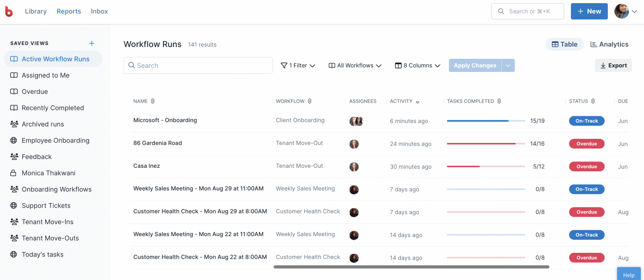This screenshot has height=280, width=644.
Task: Click the people icon beside Archived runs
Action: point(14,124)
